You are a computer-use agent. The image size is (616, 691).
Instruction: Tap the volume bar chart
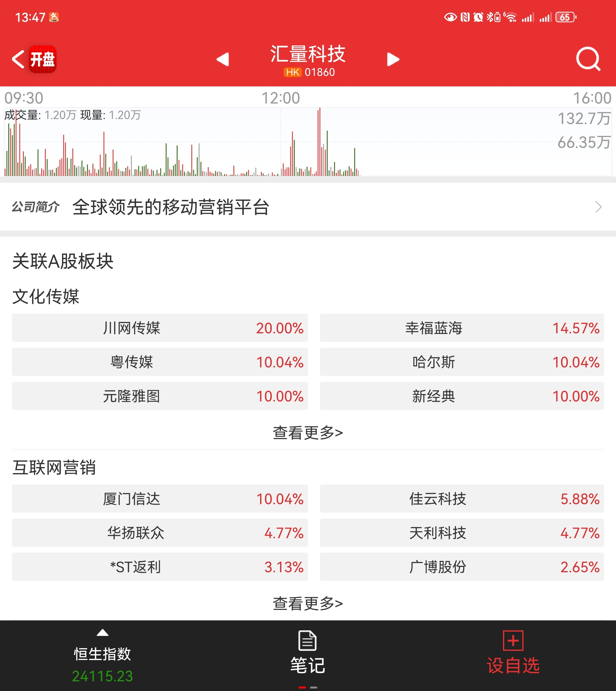tap(308, 142)
